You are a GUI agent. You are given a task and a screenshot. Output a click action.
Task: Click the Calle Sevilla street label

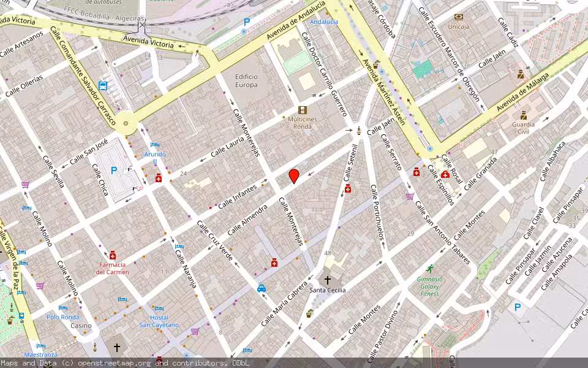[54, 172]
